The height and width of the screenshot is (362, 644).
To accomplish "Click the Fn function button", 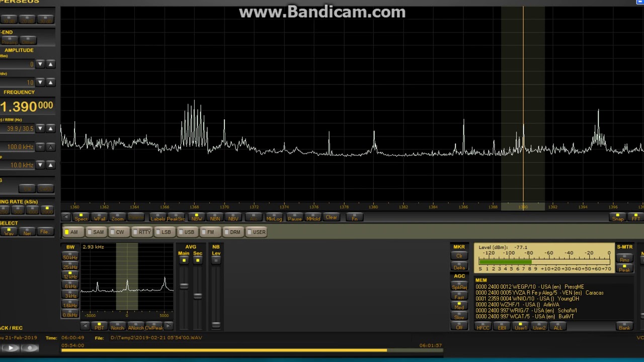I will (355, 217).
